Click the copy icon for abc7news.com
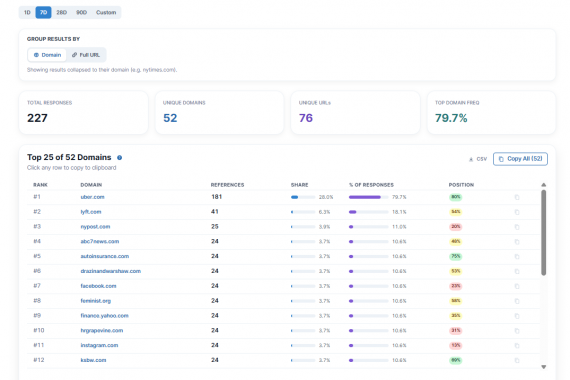Screen dimensions: 570x380 coord(517,242)
